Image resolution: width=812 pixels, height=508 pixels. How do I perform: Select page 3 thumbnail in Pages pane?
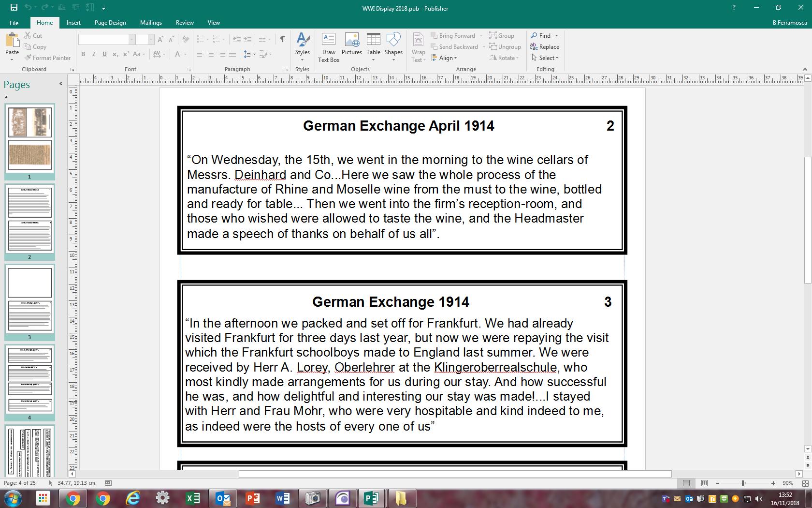click(x=29, y=300)
